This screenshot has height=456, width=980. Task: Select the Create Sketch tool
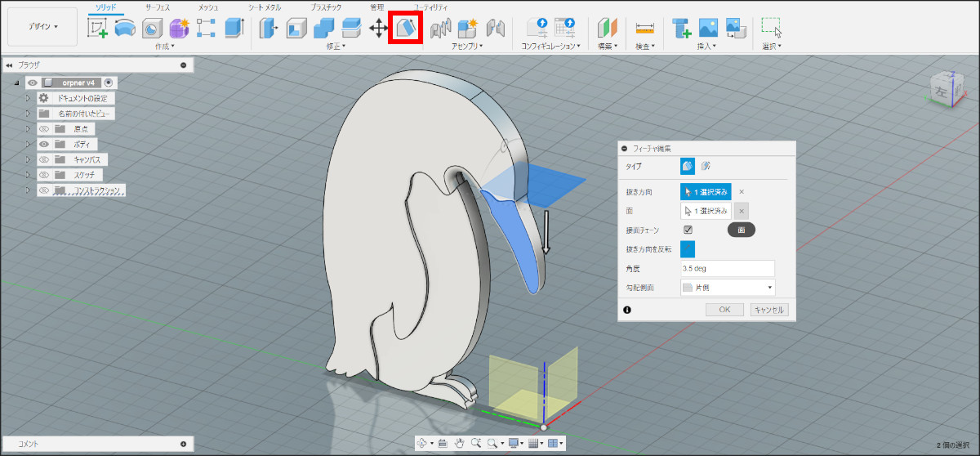[98, 28]
